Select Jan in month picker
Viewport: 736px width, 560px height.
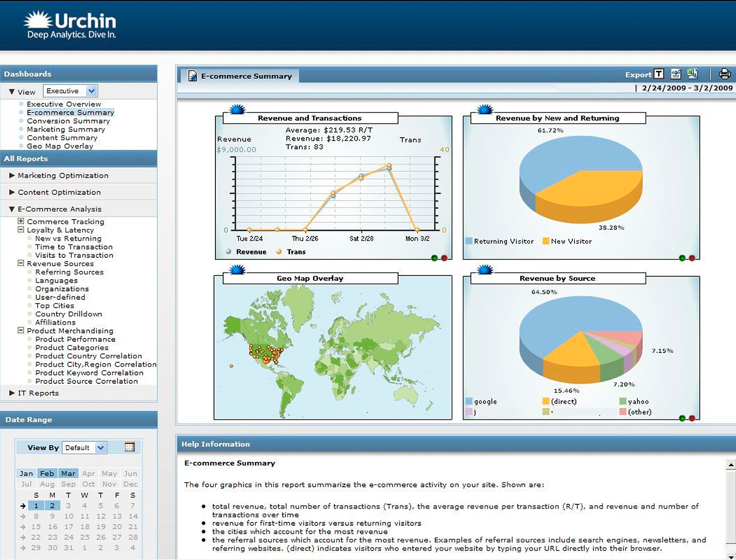[26, 473]
